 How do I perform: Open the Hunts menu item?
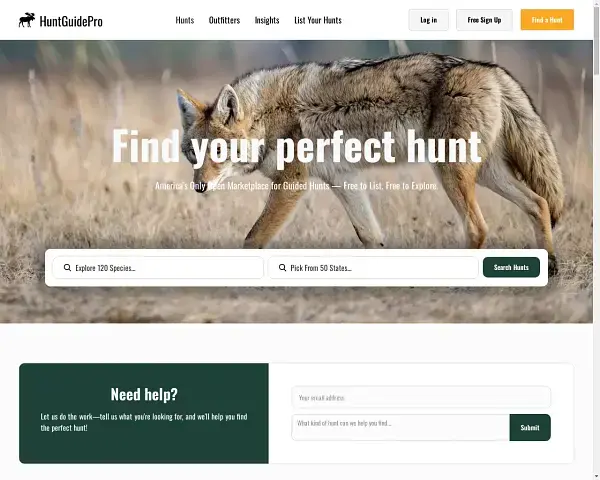click(185, 20)
